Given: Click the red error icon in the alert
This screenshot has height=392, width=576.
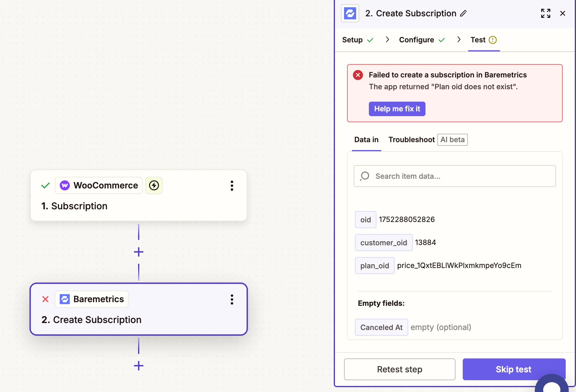Looking at the screenshot, I should tap(358, 75).
